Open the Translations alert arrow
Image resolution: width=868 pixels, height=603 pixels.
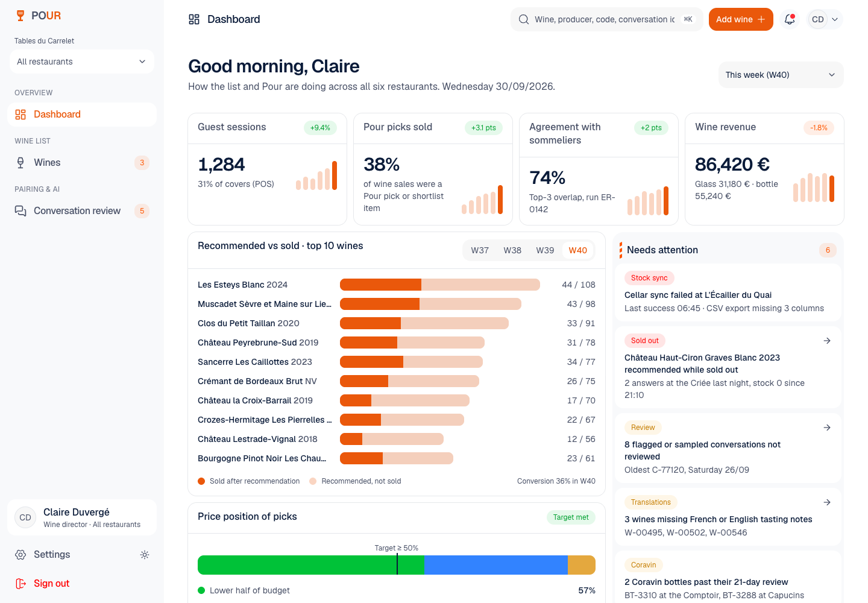(x=827, y=502)
